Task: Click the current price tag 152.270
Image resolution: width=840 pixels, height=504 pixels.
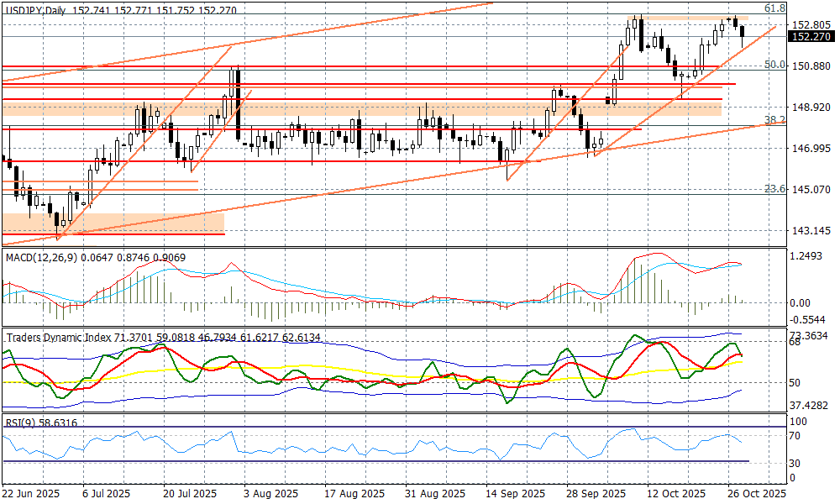Action: pyautogui.click(x=811, y=36)
